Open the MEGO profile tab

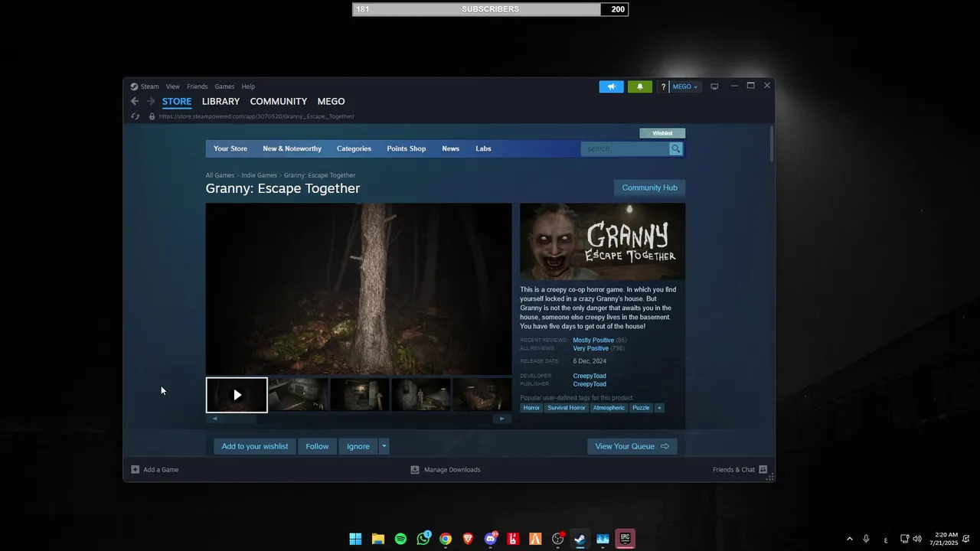[x=331, y=101]
